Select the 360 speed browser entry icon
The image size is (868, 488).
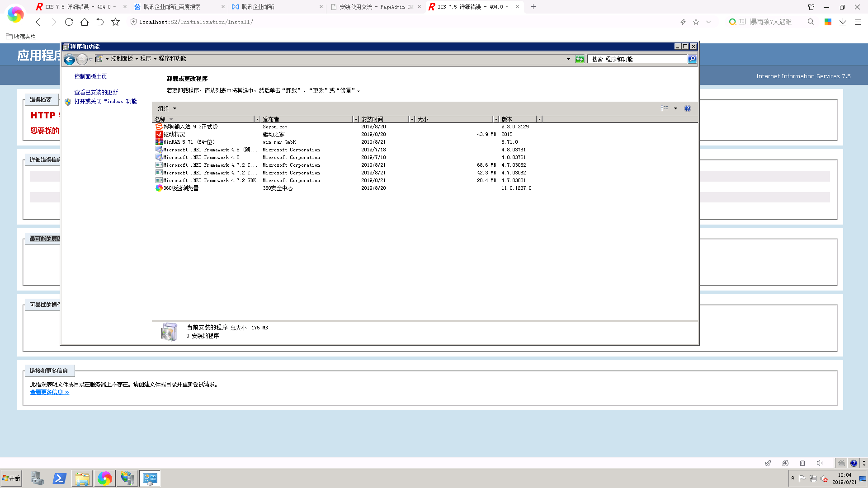(x=159, y=188)
